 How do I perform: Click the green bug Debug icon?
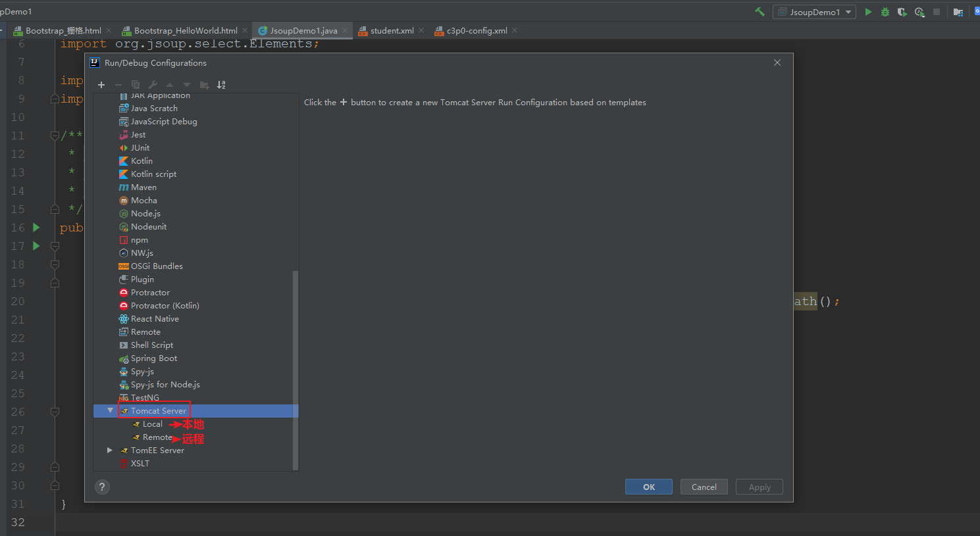[885, 12]
